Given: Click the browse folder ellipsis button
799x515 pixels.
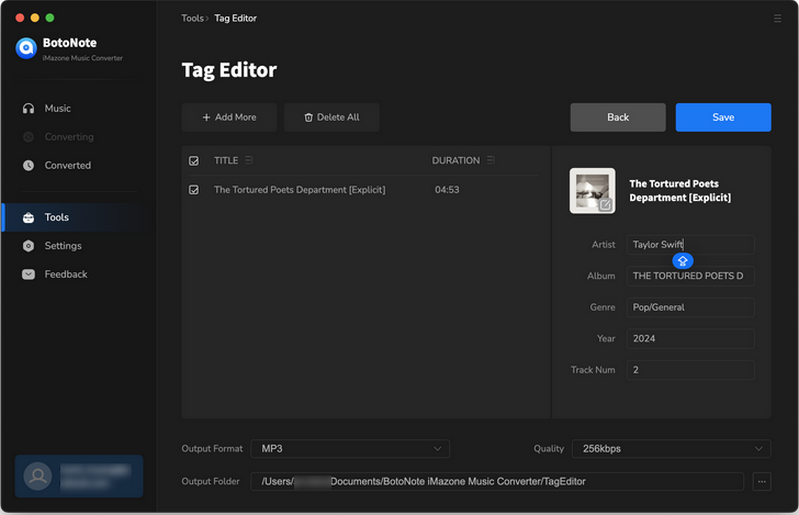Looking at the screenshot, I should click(762, 482).
